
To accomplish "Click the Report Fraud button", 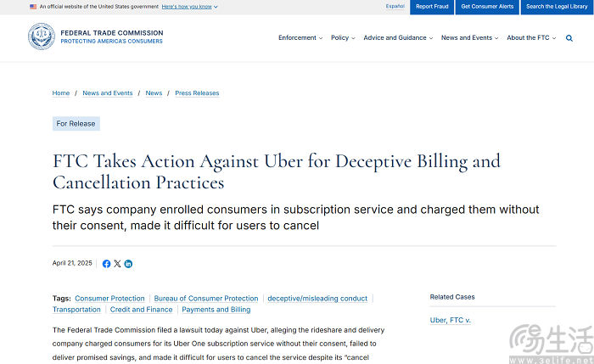I will click(x=432, y=6).
